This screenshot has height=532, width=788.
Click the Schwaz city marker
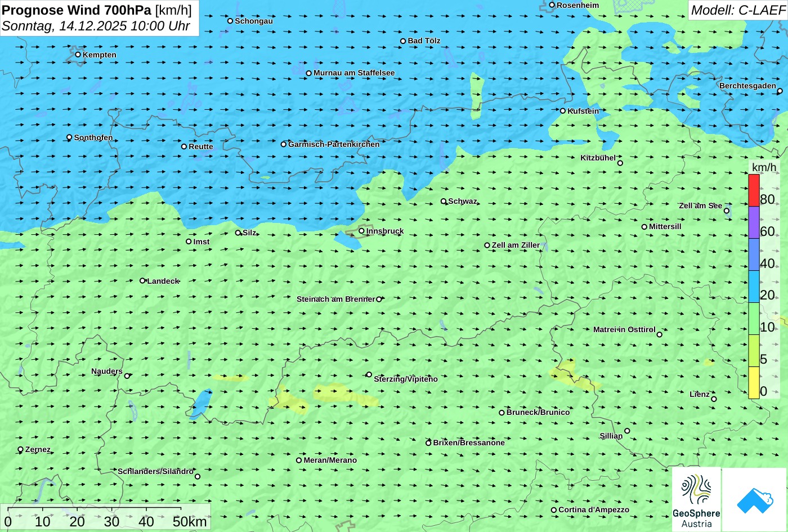pos(444,201)
